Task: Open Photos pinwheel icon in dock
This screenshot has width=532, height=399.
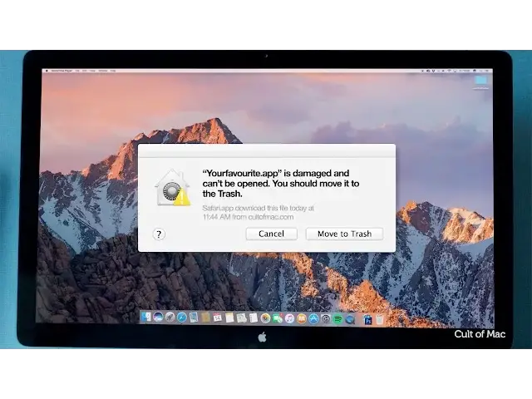Action: pyautogui.click(x=266, y=318)
